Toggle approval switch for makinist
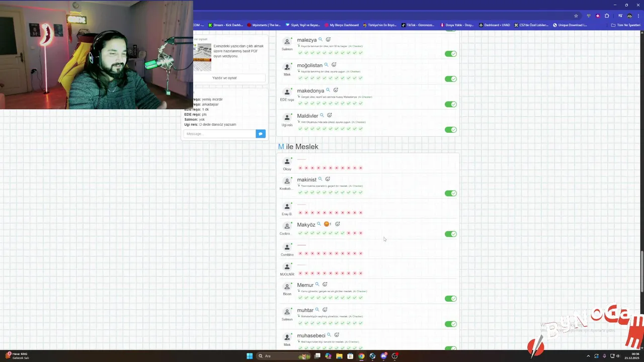The width and height of the screenshot is (644, 362). pyautogui.click(x=451, y=193)
